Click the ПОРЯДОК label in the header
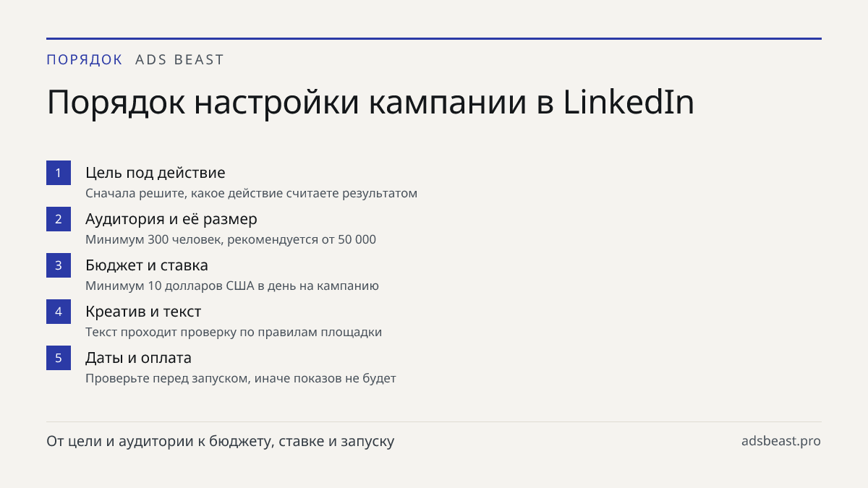This screenshot has height=488, width=868. (85, 60)
